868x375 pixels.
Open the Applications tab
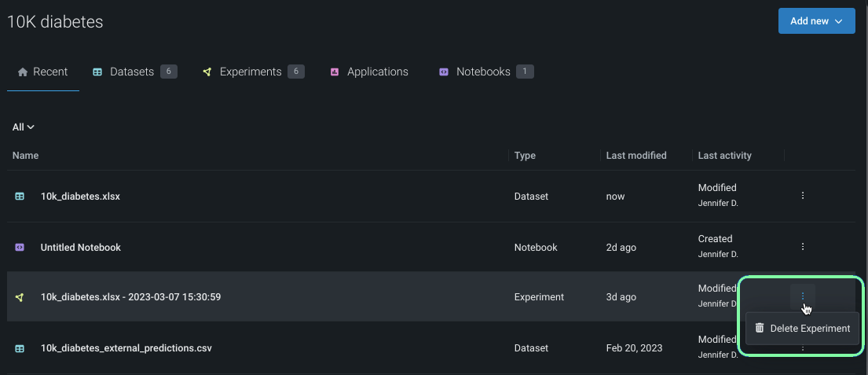[377, 72]
